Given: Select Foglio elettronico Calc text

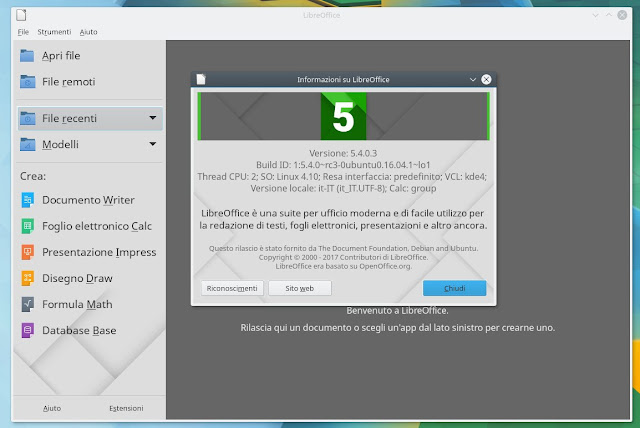Looking at the screenshot, I should 97,226.
